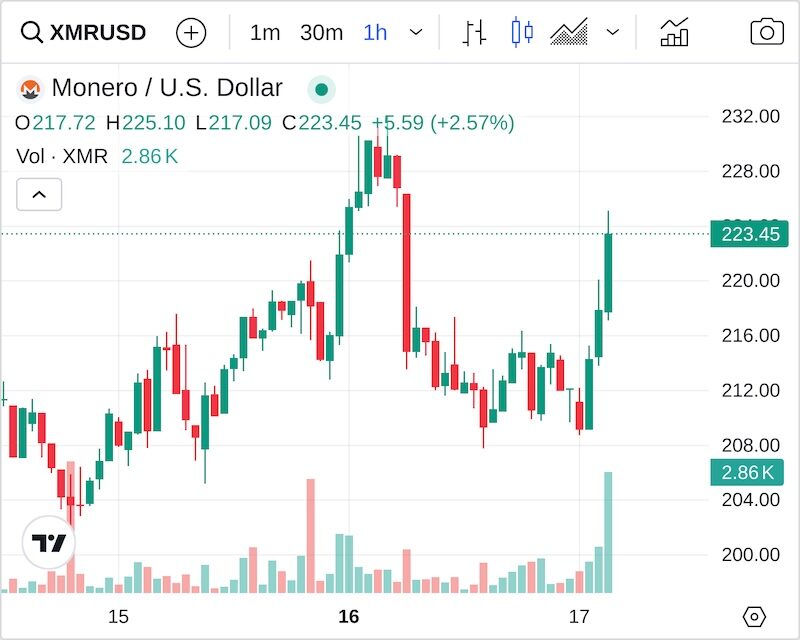Select the 1m timeframe
This screenshot has width=800, height=640.
[265, 32]
